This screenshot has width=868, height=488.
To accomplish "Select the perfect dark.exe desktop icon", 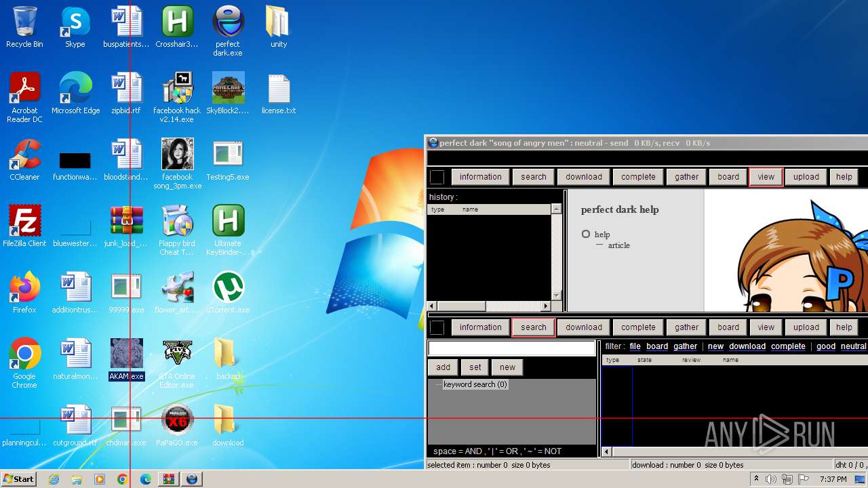I will coord(228,31).
